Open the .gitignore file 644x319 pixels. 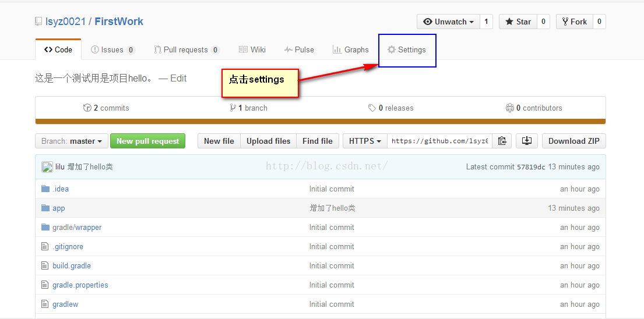point(68,246)
